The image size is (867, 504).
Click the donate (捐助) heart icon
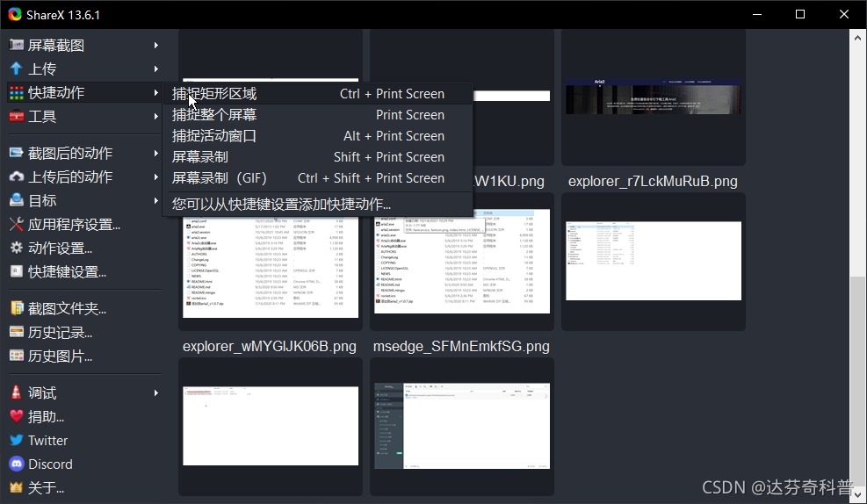point(17,416)
